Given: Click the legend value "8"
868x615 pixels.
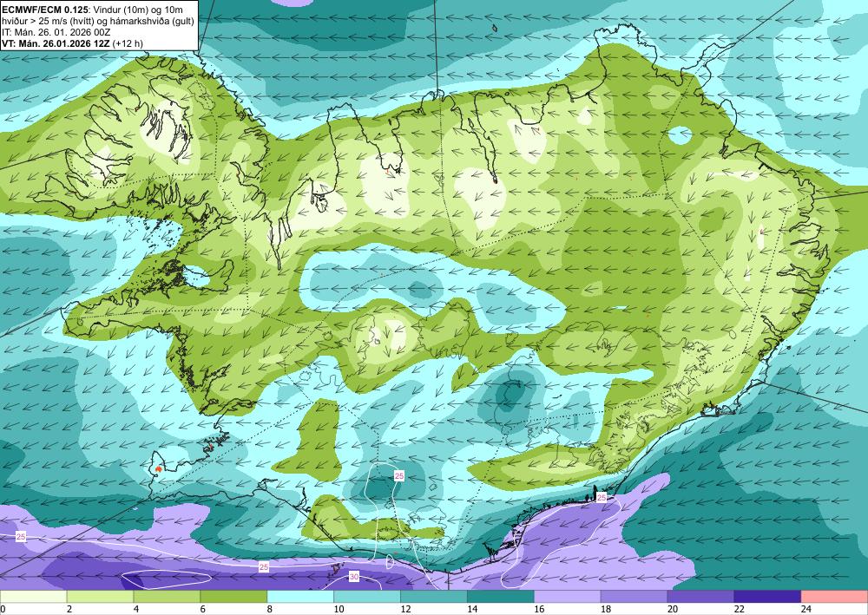Looking at the screenshot, I should pyautogui.click(x=270, y=610).
